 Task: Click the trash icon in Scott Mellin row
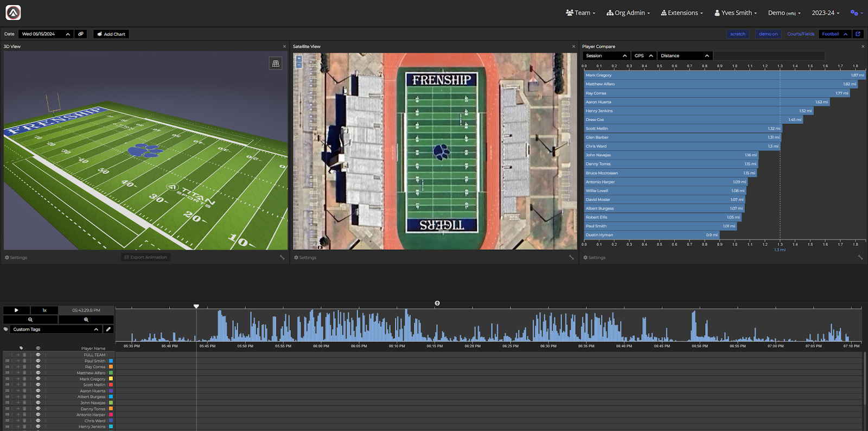tap(24, 385)
